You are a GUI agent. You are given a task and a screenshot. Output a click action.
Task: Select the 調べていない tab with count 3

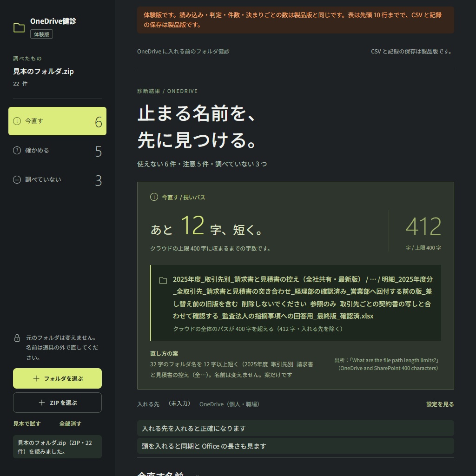pos(57,180)
